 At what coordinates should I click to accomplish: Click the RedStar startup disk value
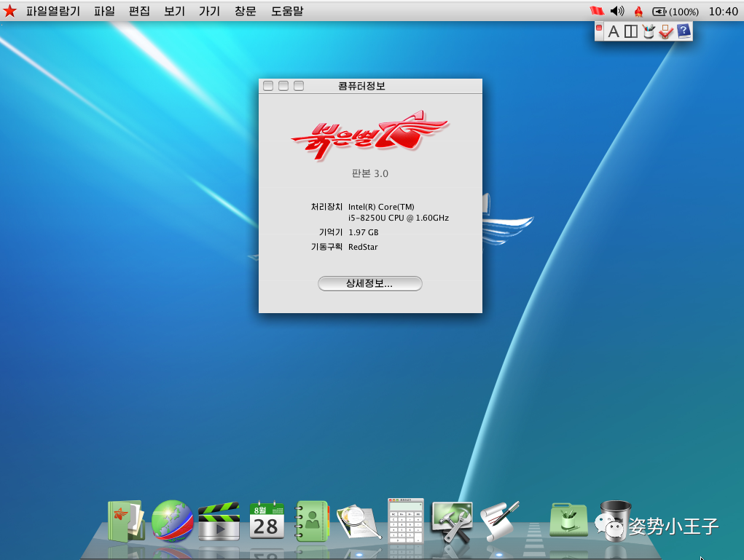[363, 247]
